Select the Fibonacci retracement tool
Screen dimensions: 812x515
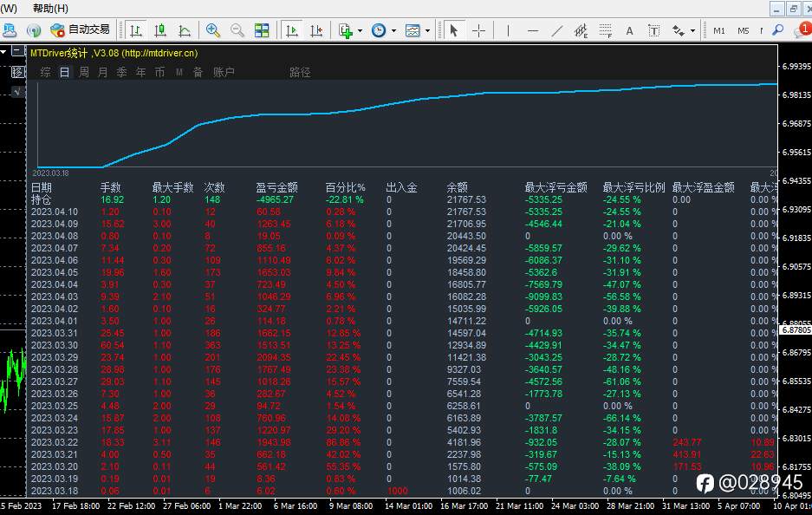[x=606, y=30]
